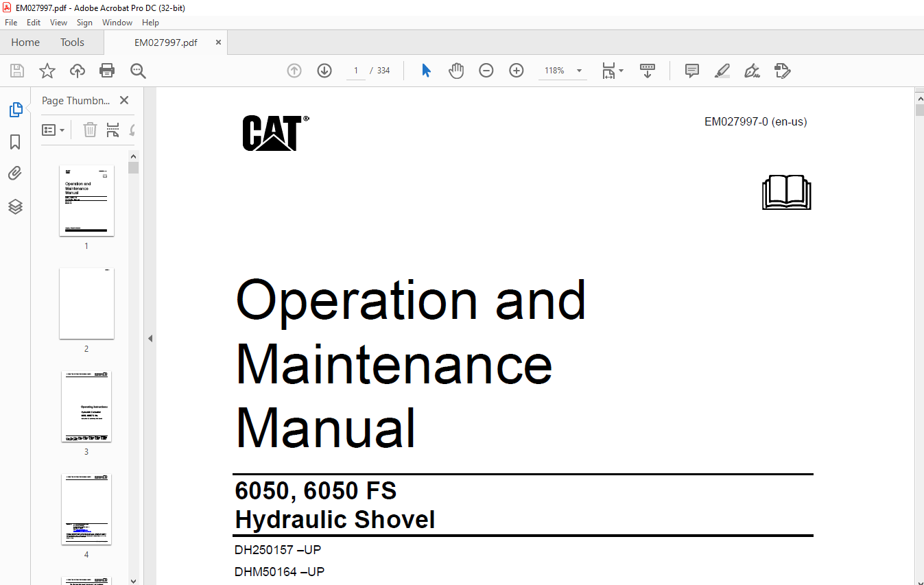Viewport: 924px width, 585px height.
Task: Switch to the Home tab
Action: click(x=25, y=43)
